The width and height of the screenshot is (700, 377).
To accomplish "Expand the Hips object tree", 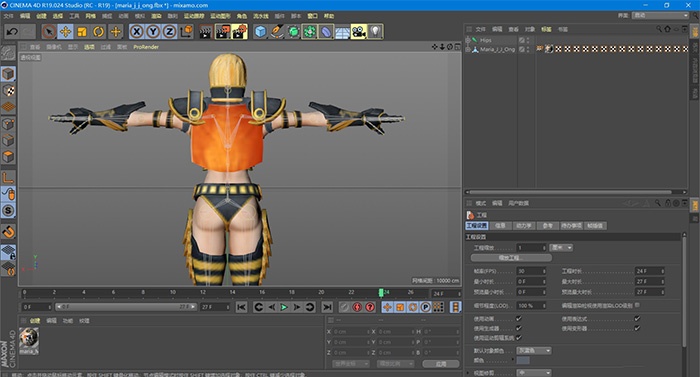I will 468,40.
